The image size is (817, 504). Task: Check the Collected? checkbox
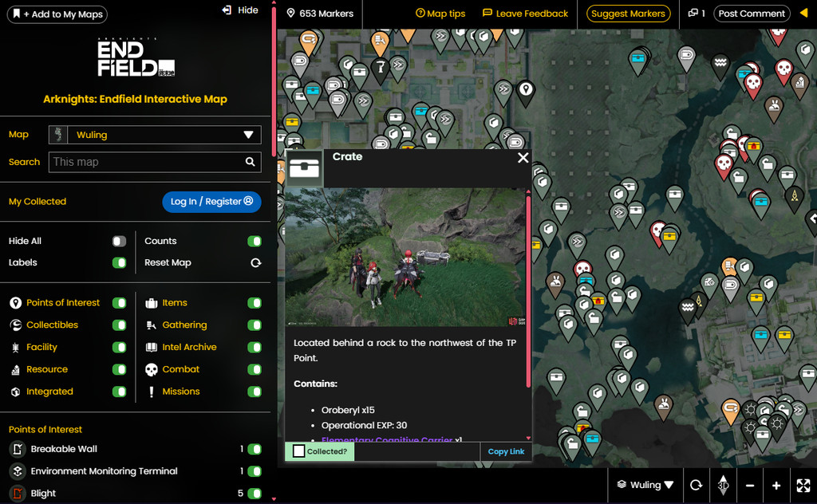298,451
